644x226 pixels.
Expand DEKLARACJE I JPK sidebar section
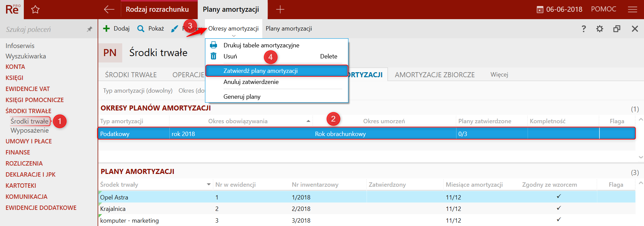[x=30, y=175]
